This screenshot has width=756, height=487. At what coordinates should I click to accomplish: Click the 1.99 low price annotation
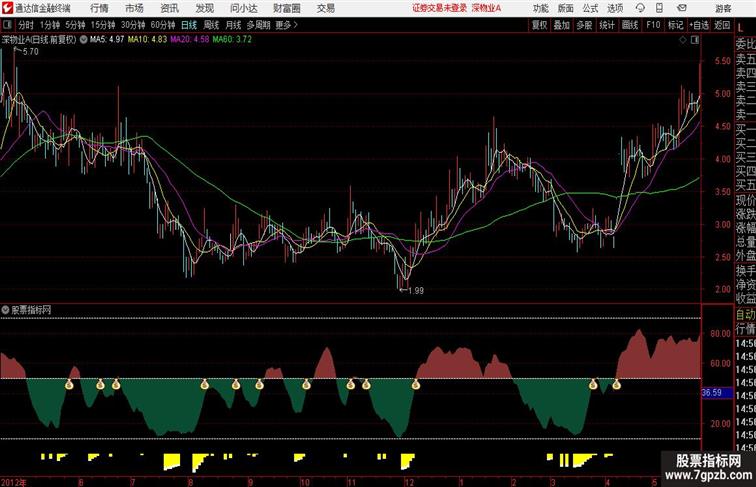click(416, 291)
